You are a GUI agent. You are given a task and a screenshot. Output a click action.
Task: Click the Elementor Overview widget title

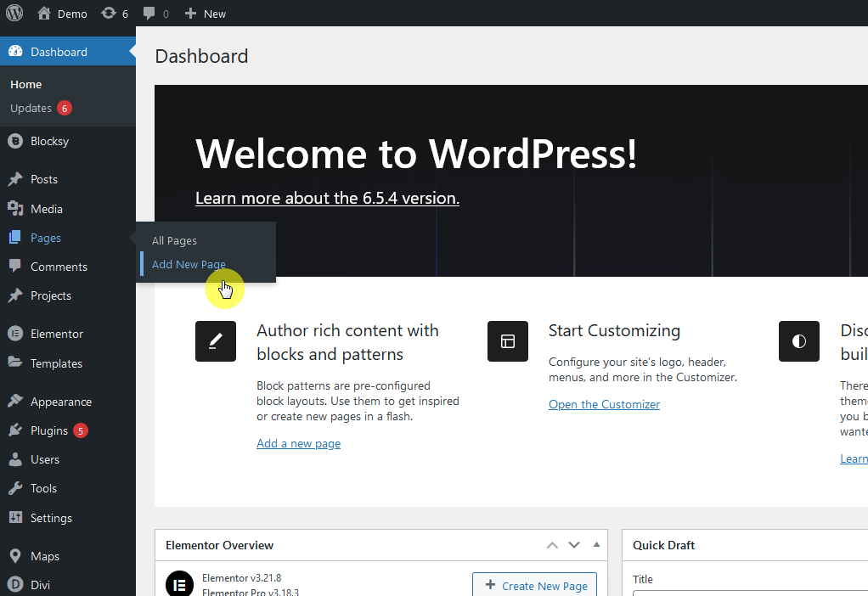click(x=220, y=545)
